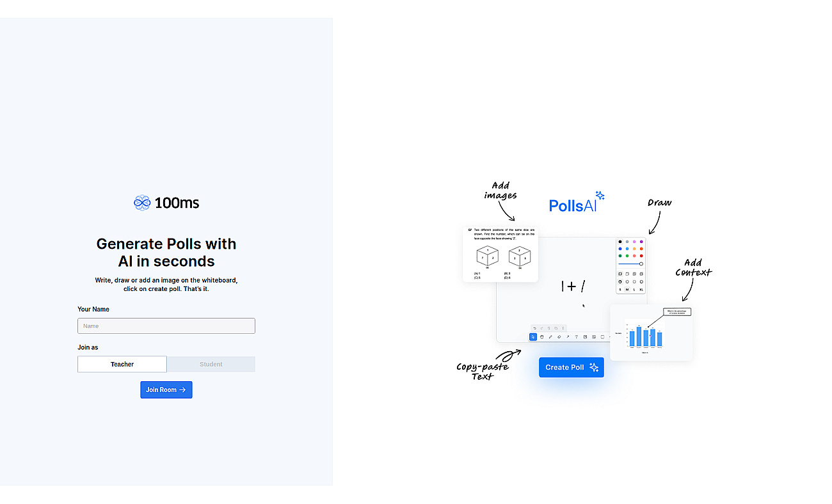Click the undo icon above whiteboard toolbar
Viewport: 832px width, 504px height.
pyautogui.click(x=534, y=328)
